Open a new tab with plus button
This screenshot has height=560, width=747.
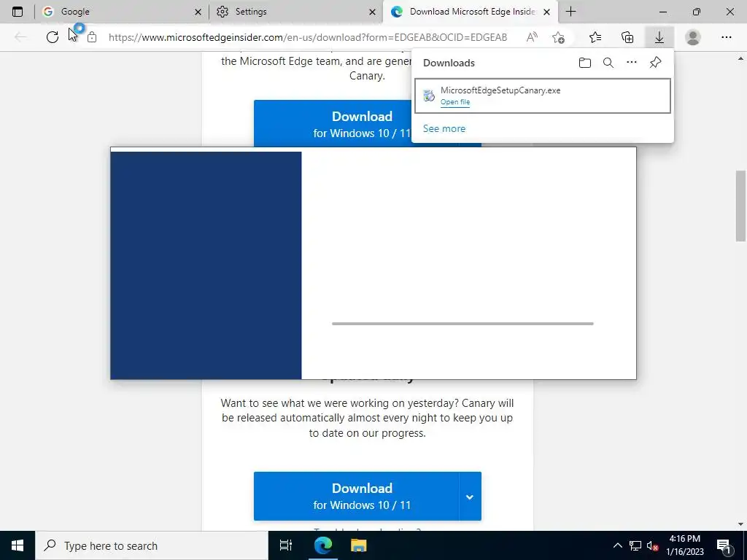(x=570, y=12)
